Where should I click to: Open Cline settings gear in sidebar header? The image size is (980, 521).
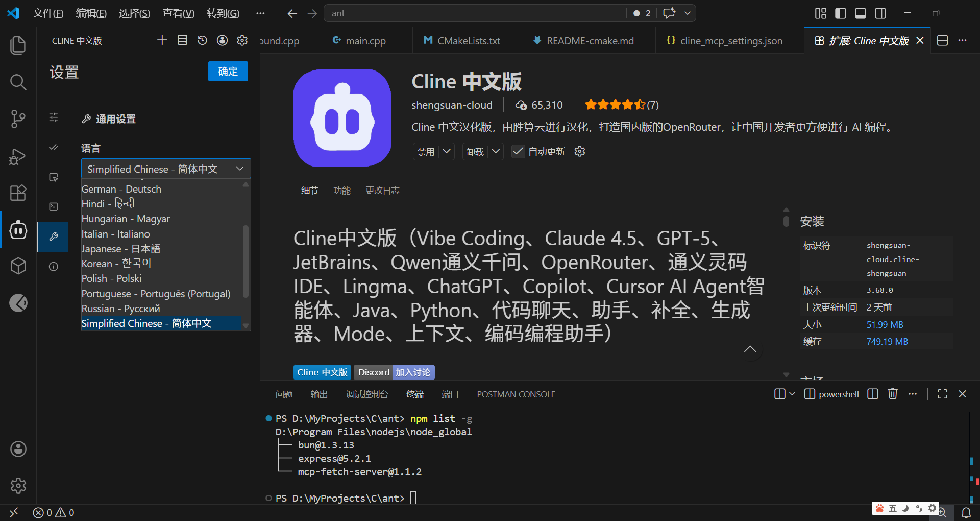(x=242, y=40)
